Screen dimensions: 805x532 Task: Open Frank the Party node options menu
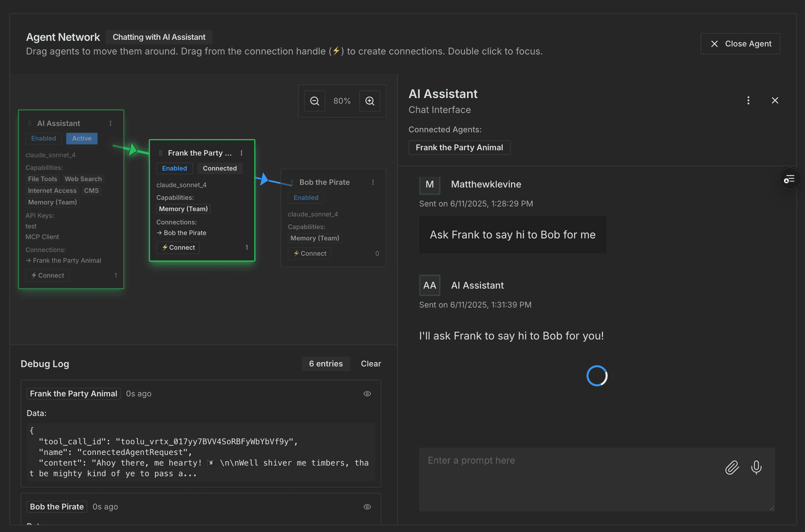pyautogui.click(x=241, y=153)
